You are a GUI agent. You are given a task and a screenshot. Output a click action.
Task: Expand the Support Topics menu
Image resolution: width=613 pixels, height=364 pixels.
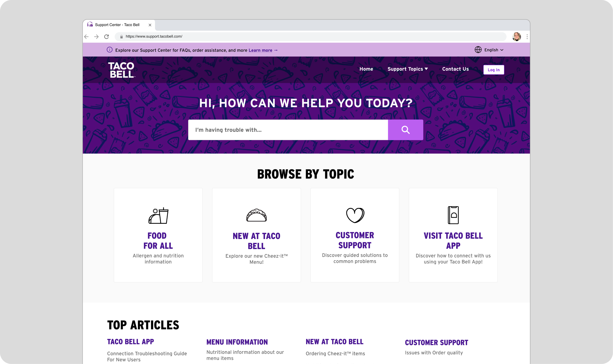tap(407, 69)
